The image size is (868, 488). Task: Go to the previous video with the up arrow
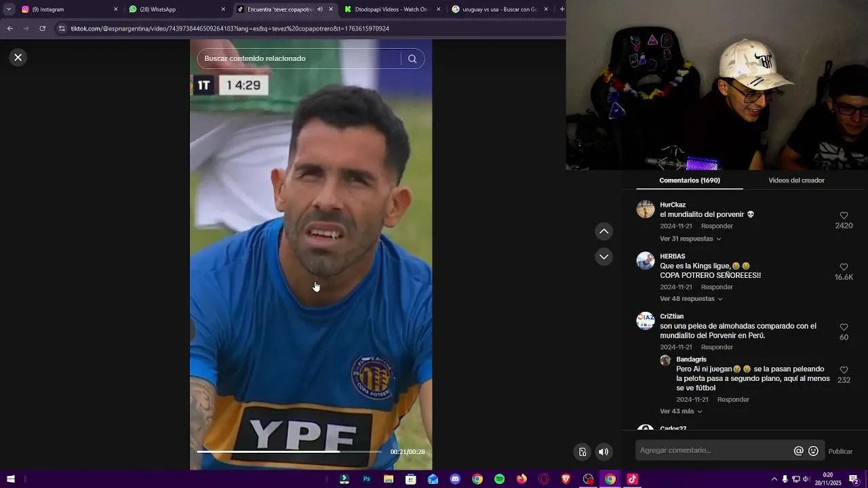coord(604,232)
